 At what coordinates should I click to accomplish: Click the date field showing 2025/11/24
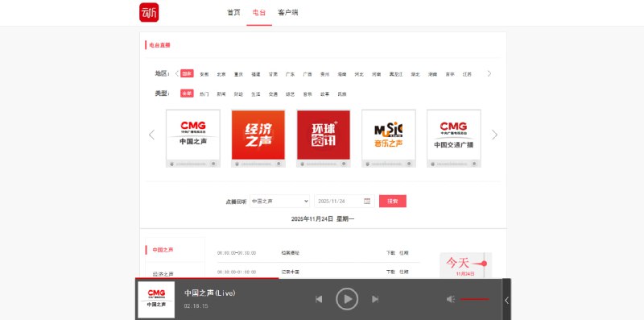click(345, 202)
